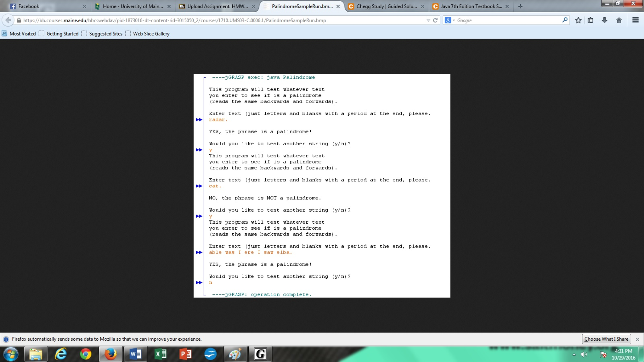Click Firefox icon in taskbar
Image resolution: width=644 pixels, height=362 pixels.
(x=110, y=354)
